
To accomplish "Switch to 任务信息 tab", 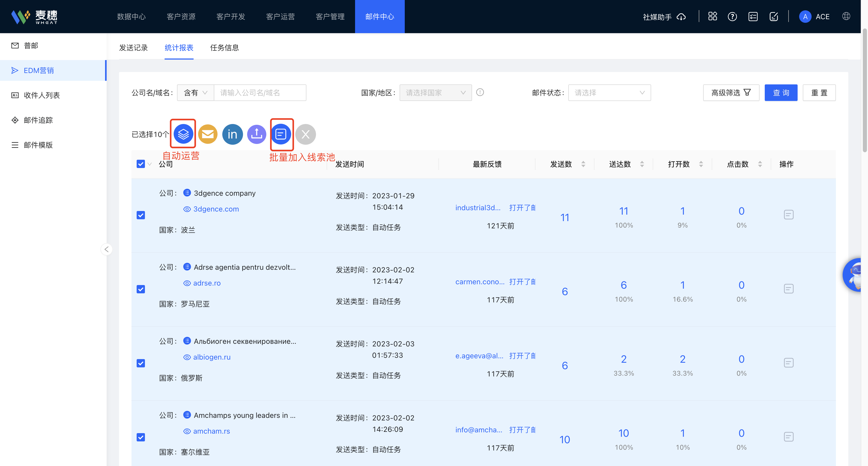I will point(224,48).
